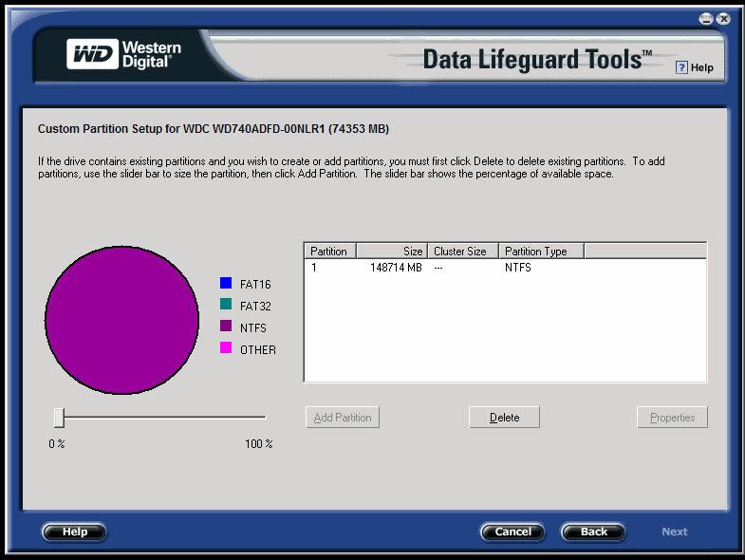Click the Delete partition button
This screenshot has width=745, height=560.
(x=504, y=418)
